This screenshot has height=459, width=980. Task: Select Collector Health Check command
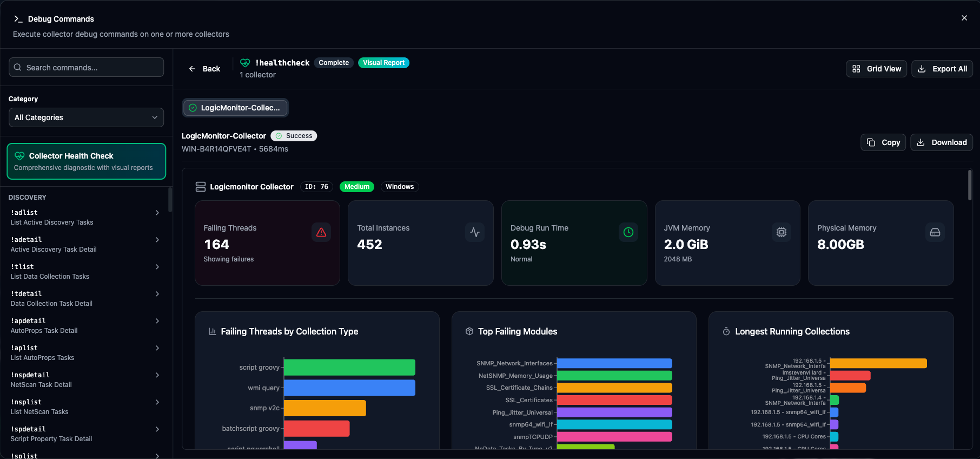pyautogui.click(x=86, y=161)
